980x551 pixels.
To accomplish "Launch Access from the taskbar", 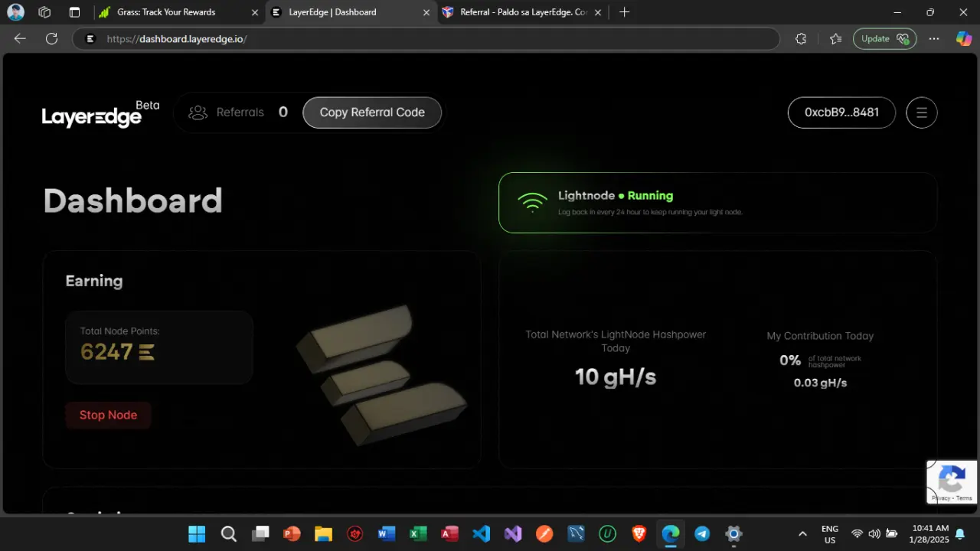I will (449, 533).
